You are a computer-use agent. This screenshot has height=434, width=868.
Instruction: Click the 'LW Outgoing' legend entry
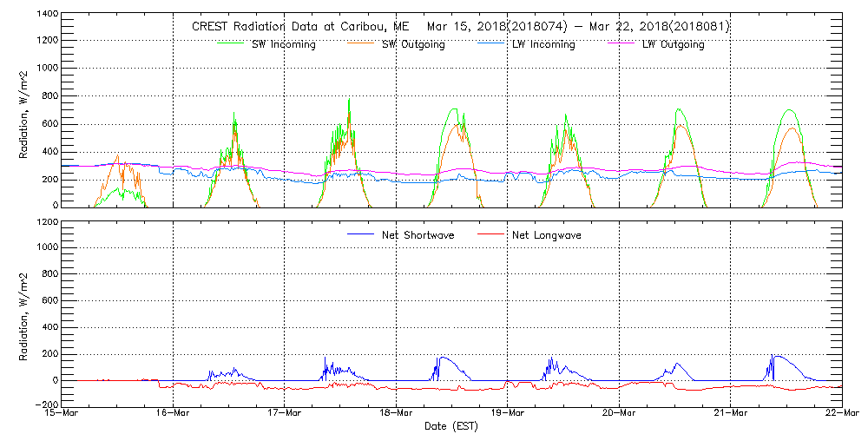pos(673,45)
